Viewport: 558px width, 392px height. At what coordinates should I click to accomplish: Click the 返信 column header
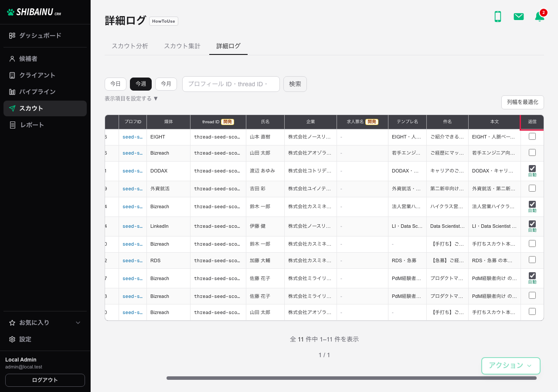[532, 122]
